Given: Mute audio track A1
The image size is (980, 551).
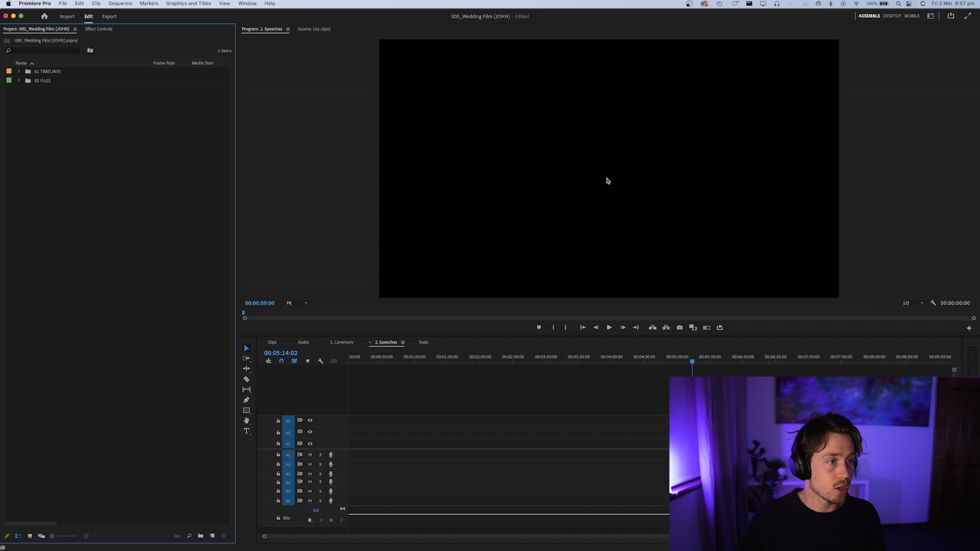Looking at the screenshot, I should pos(310,455).
